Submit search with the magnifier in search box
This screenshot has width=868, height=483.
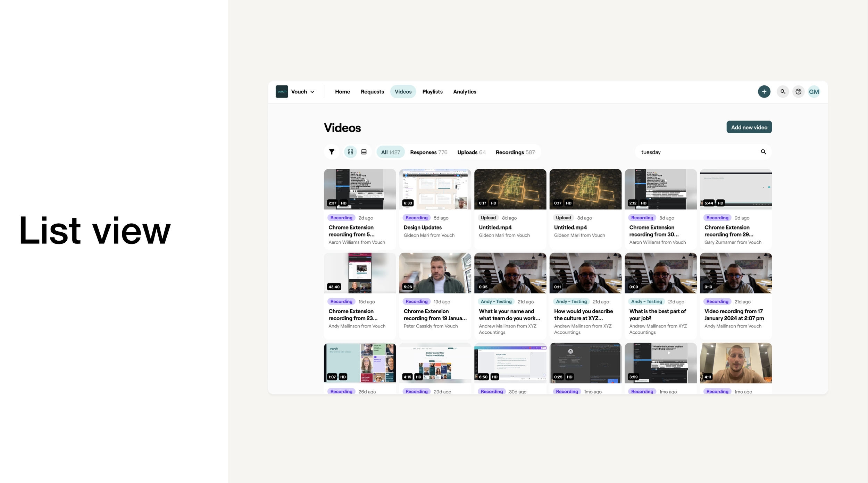pyautogui.click(x=763, y=152)
